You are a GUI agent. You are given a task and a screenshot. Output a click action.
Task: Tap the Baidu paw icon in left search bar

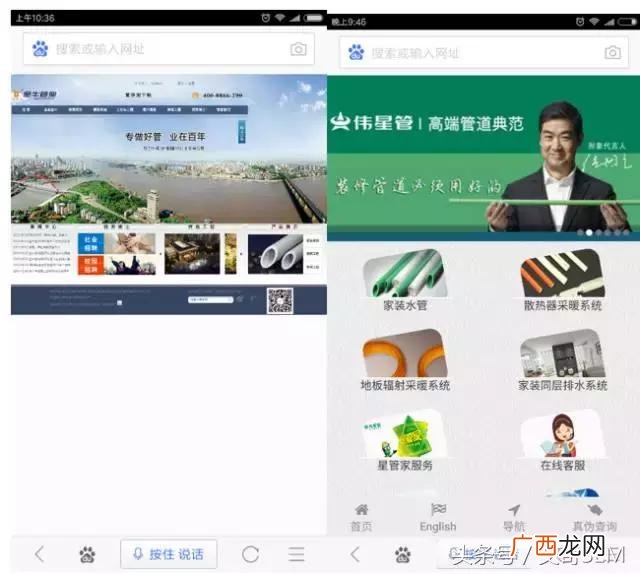tap(40, 49)
